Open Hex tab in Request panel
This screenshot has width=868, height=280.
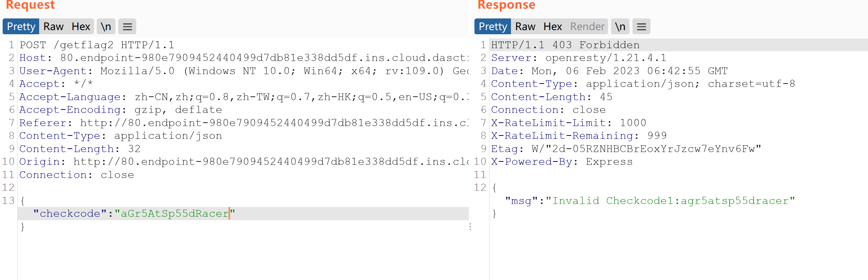81,27
